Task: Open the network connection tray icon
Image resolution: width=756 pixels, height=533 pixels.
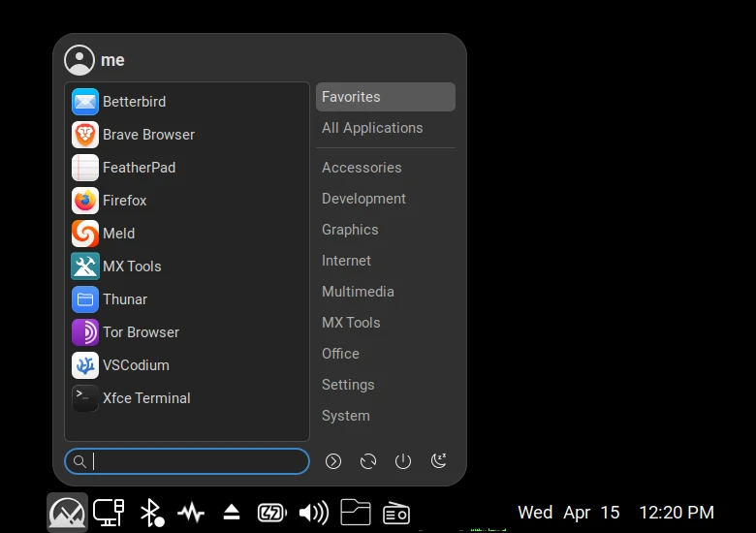Action: (x=109, y=513)
